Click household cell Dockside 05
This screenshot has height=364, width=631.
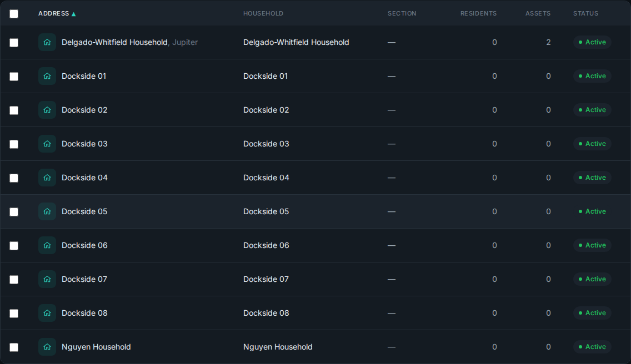(266, 211)
